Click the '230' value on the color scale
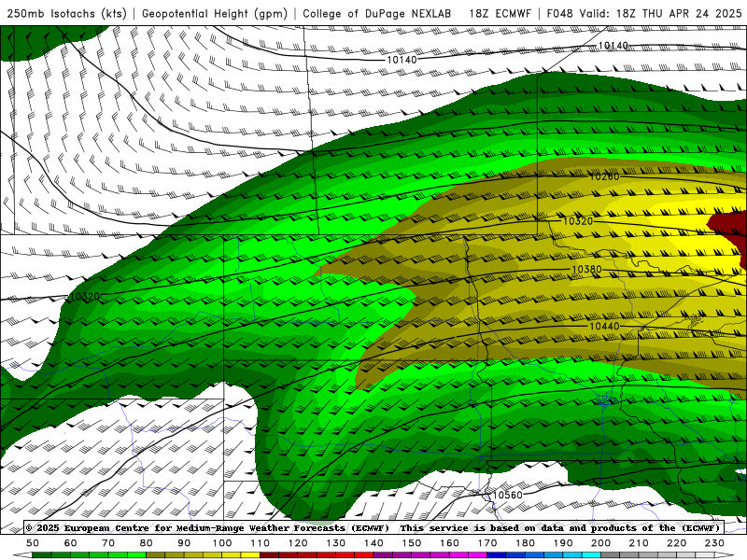Image resolution: width=747 pixels, height=560 pixels. (714, 543)
